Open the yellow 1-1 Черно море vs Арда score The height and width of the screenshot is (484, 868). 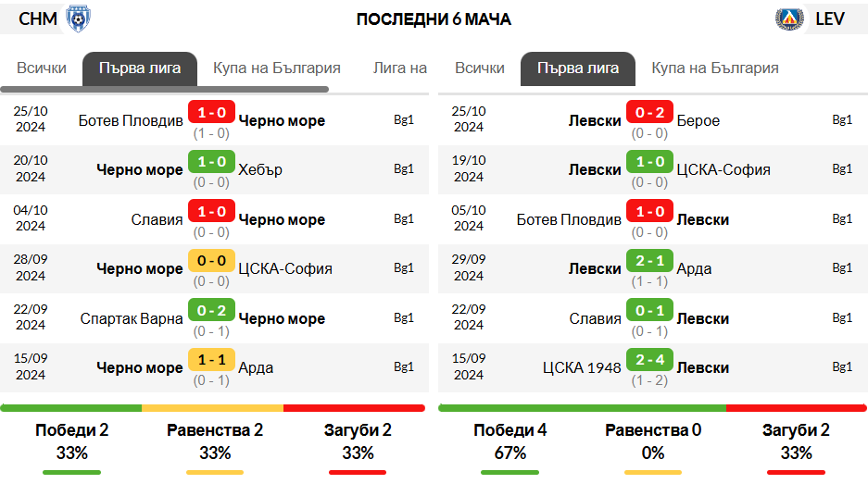coord(211,360)
